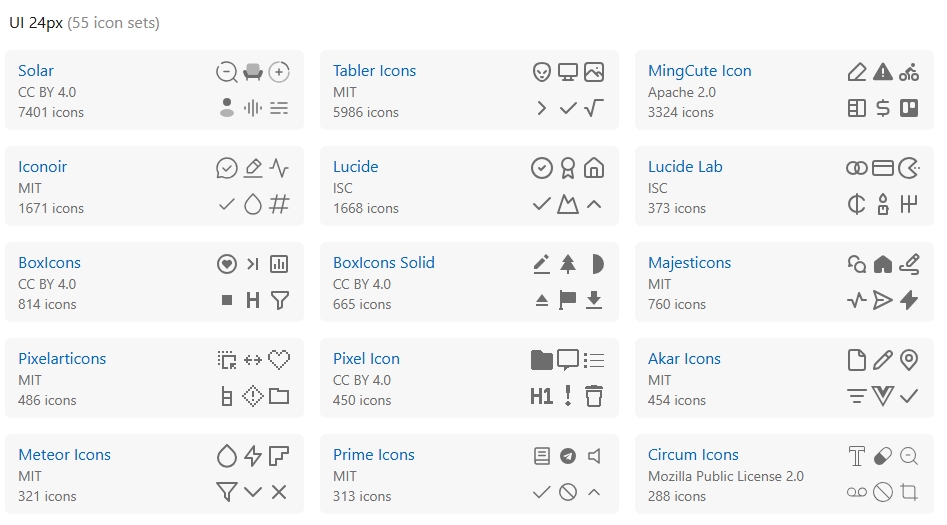
Task: Open the Pixelarticons link
Action: 62,359
